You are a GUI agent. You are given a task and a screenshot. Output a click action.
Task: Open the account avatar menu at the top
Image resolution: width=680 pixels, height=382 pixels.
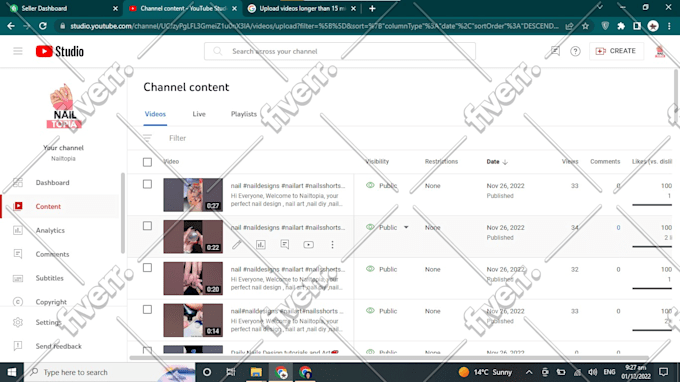(x=660, y=51)
